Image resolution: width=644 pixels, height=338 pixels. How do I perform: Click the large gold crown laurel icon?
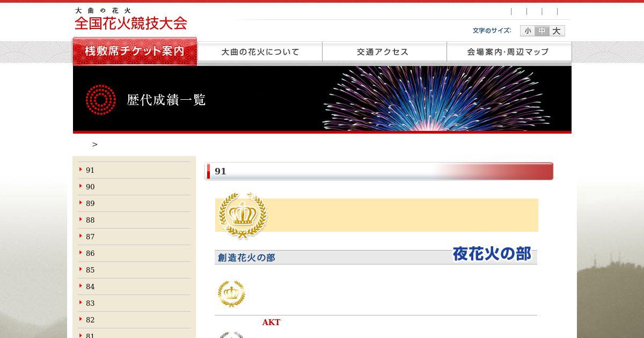[x=243, y=215]
